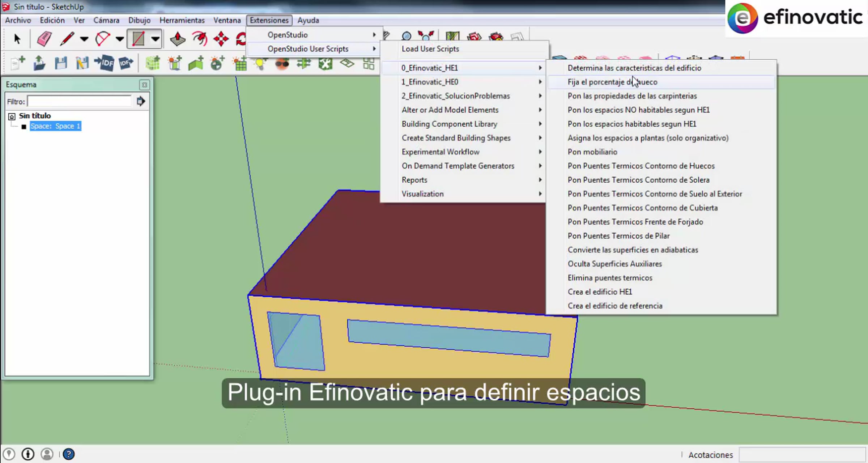Open Arc tool dropdown arrow
This screenshot has width=868, height=463.
coord(120,39)
